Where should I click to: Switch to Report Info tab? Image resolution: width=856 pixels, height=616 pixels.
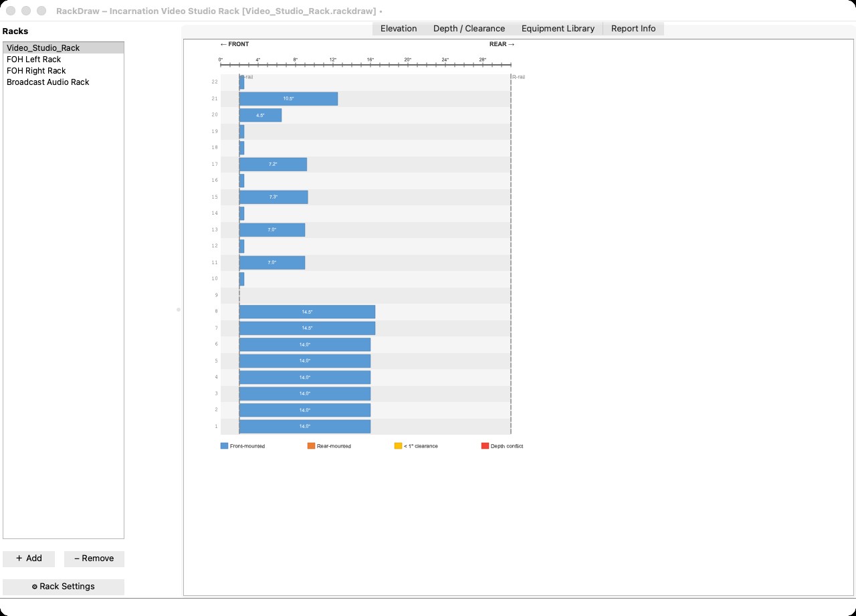633,29
